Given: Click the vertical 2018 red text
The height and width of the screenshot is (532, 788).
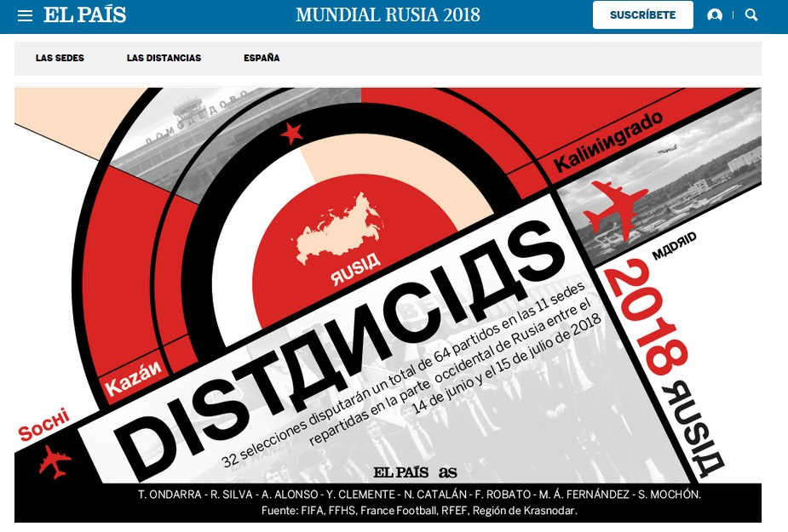Looking at the screenshot, I should (646, 317).
